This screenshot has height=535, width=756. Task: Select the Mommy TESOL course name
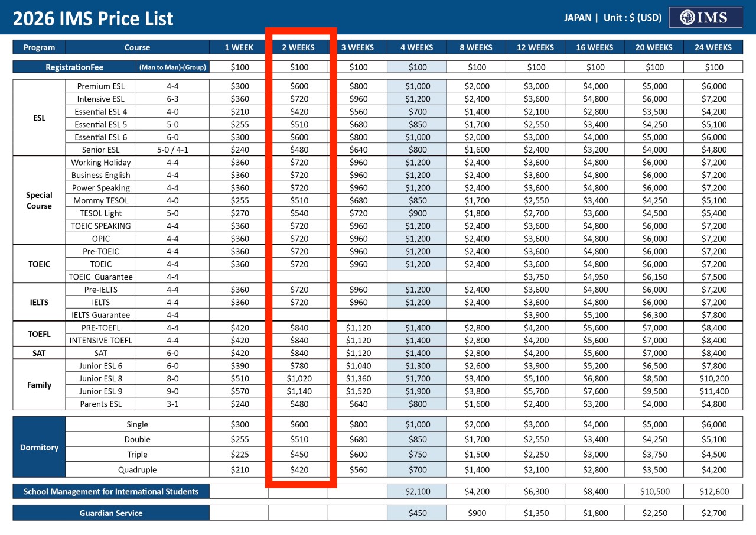coord(101,200)
